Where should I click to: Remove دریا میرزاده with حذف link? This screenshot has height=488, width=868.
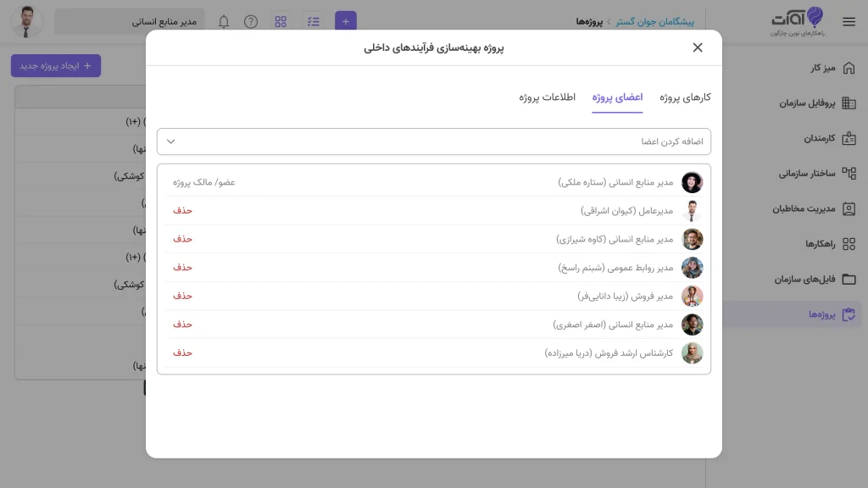183,352
